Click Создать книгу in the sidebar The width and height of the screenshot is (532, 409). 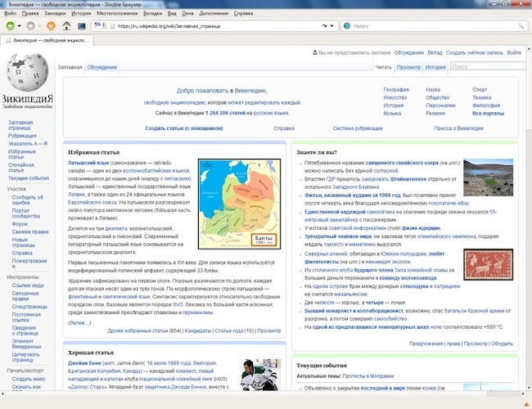pos(29,379)
